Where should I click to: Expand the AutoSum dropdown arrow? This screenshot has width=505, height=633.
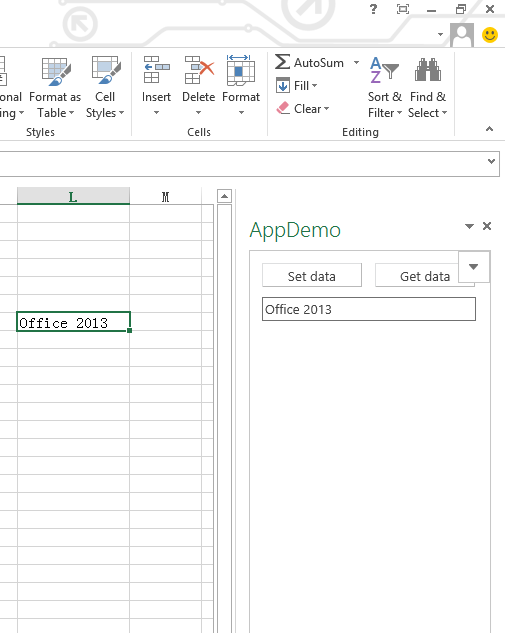point(356,63)
